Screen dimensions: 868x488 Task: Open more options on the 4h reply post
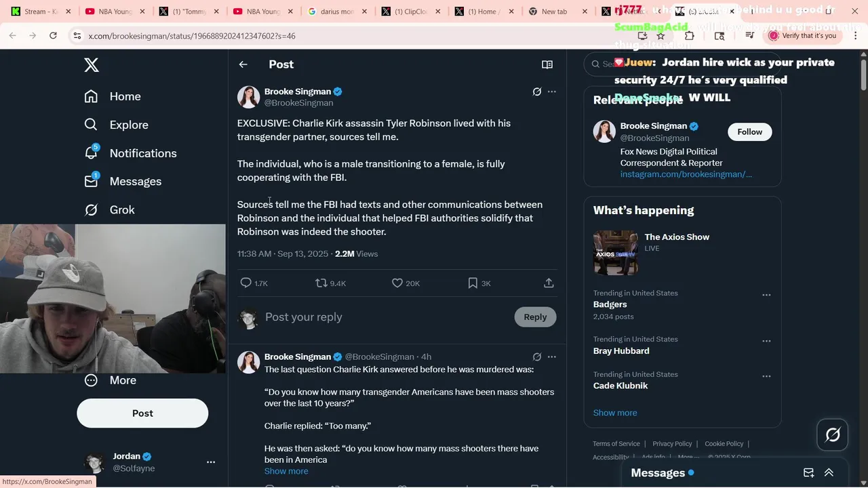click(552, 357)
